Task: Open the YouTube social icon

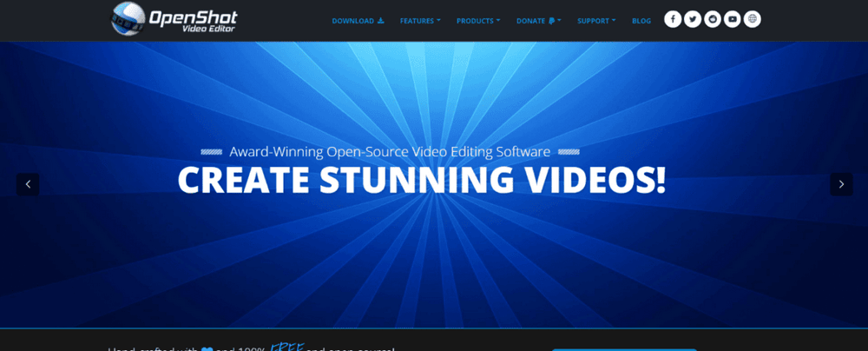Action: pyautogui.click(x=733, y=20)
